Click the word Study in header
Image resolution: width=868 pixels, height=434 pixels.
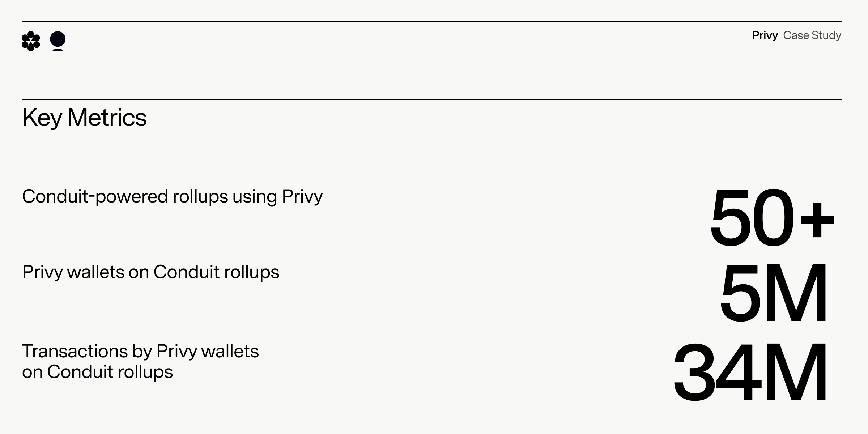pyautogui.click(x=826, y=35)
